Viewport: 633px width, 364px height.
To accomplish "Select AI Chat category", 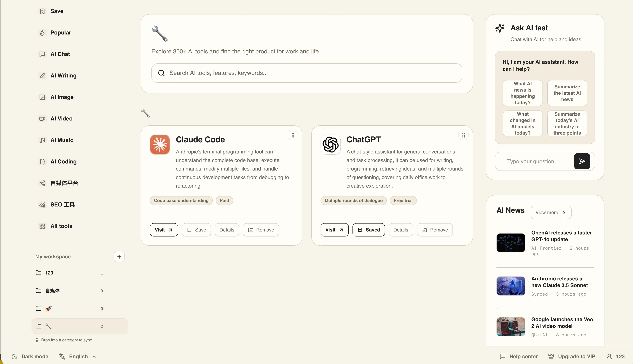I will (80, 54).
